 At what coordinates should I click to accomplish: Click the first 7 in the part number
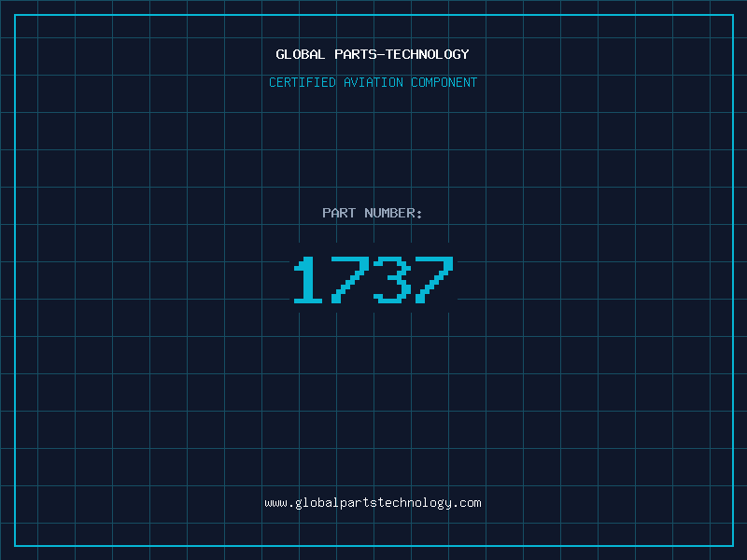click(350, 279)
